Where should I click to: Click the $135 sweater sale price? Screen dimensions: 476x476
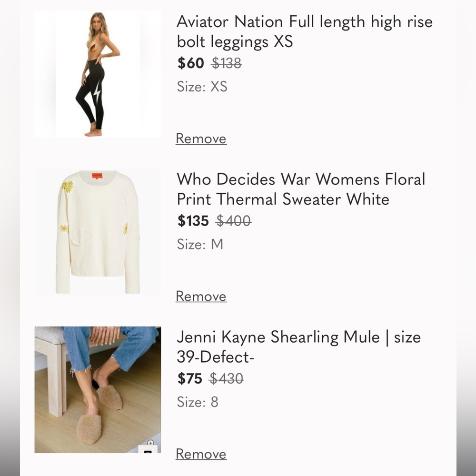click(193, 221)
